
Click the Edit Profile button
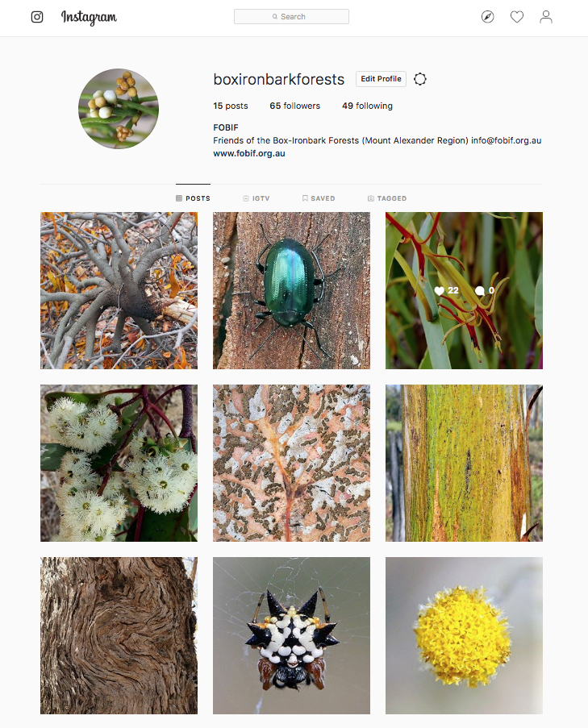(x=381, y=79)
